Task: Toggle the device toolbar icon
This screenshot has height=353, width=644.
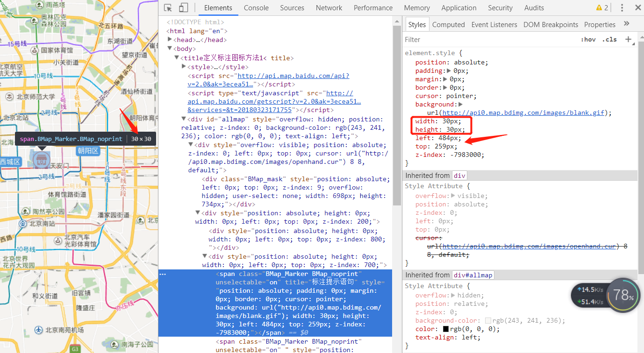Action: tap(183, 7)
